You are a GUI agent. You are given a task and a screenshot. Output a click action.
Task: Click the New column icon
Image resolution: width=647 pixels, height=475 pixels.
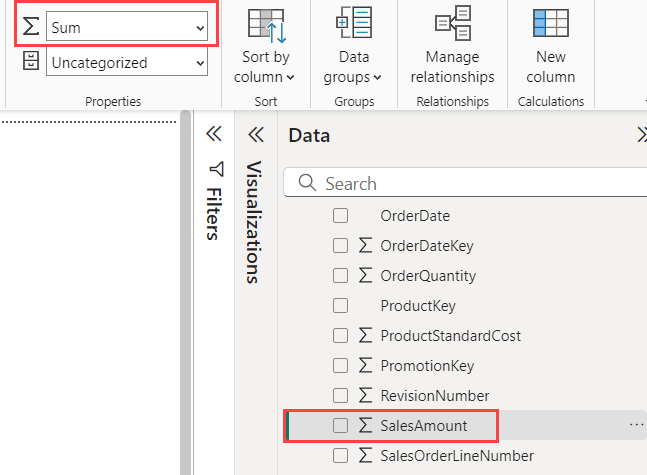coord(551,25)
